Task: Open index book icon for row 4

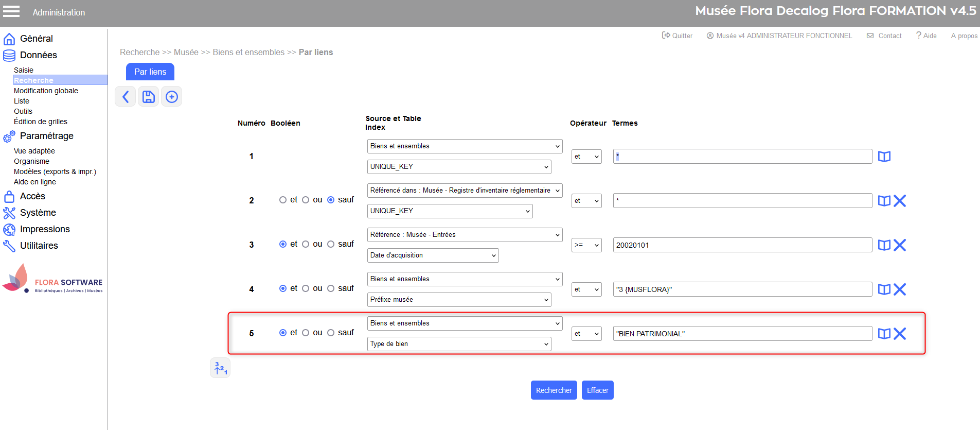Action: 884,289
